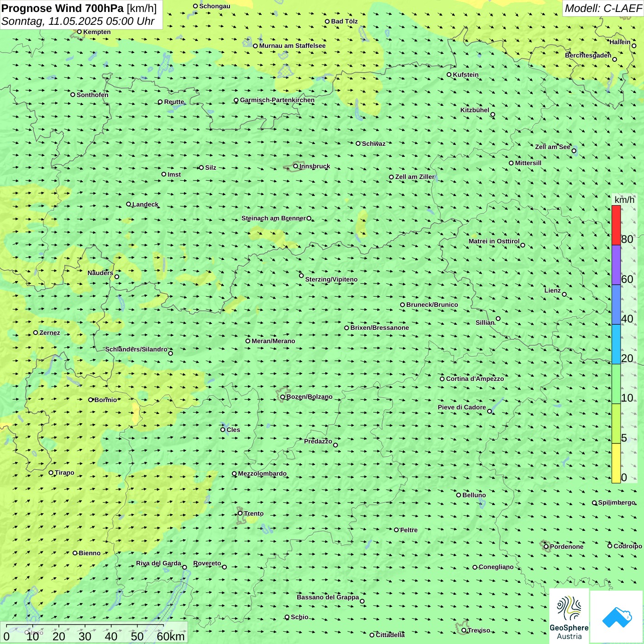Click the 'Pieve di Cadore' label
The width and height of the screenshot is (644, 644).
coord(462,407)
